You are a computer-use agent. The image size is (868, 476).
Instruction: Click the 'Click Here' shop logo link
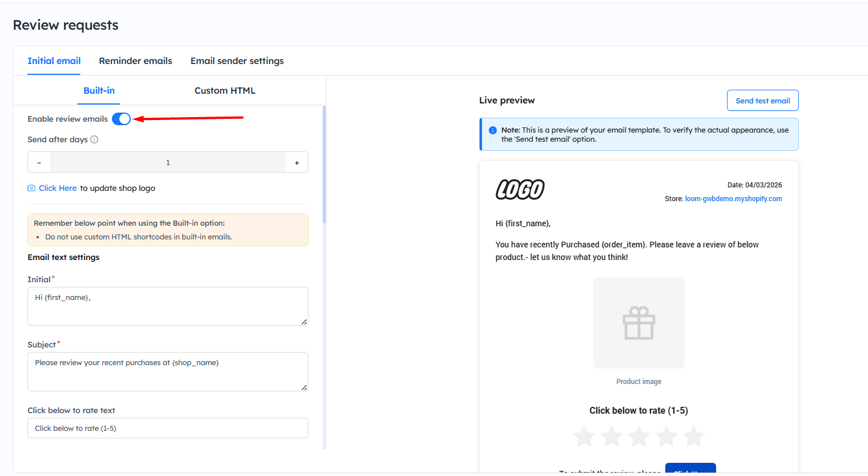(58, 188)
